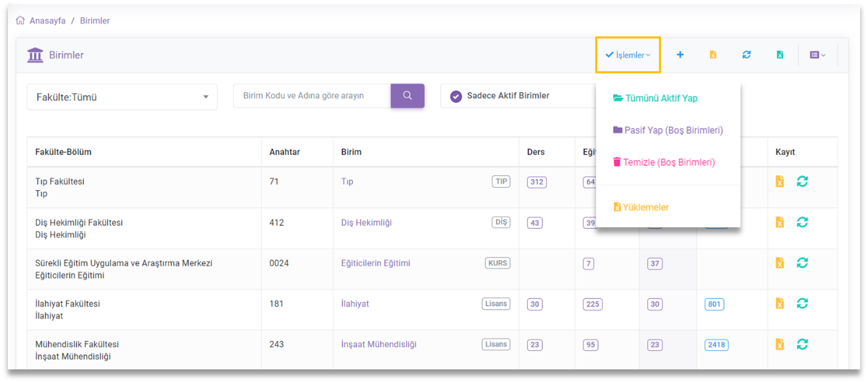Choose Pasif Yap (Boş Birimleri) option
This screenshot has height=383, width=868.
point(673,130)
